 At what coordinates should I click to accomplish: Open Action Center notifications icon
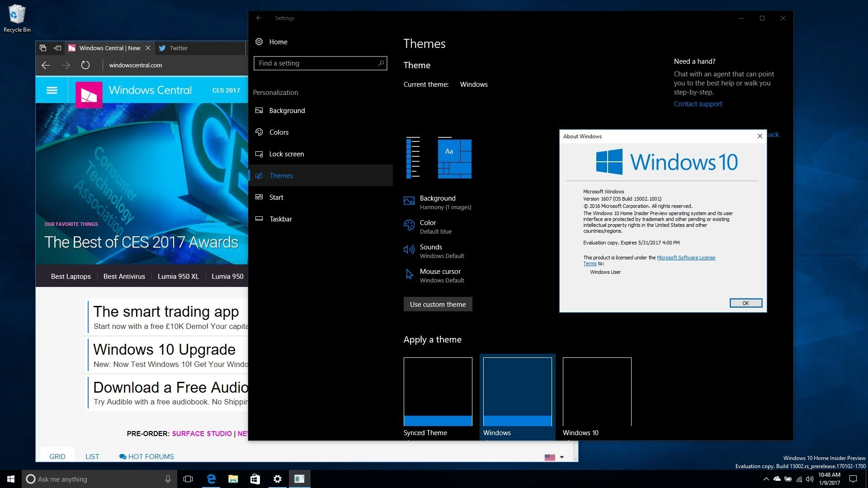(x=853, y=479)
